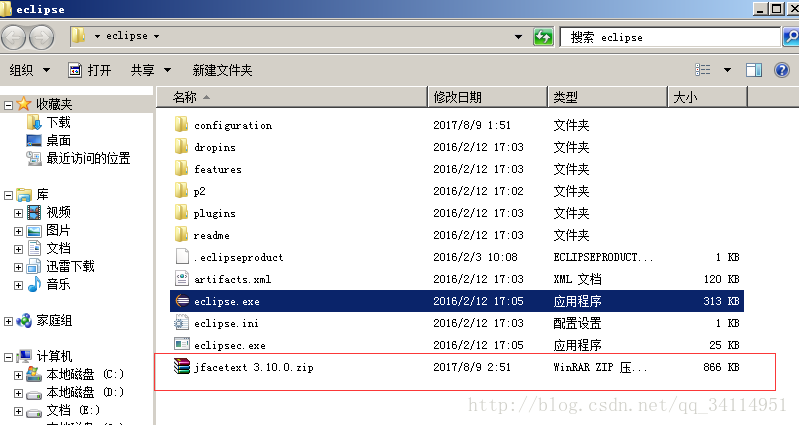
Task: Select 本地磁盘 (C:) in sidebar
Action: coord(85,374)
